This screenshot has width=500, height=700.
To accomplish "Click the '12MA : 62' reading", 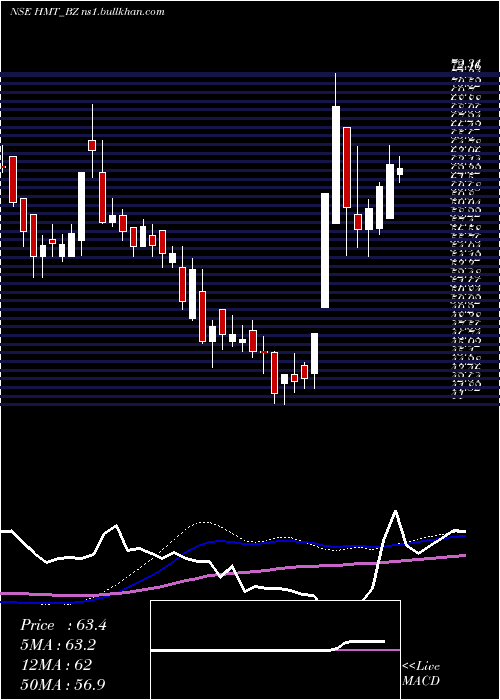I will [x=56, y=665].
